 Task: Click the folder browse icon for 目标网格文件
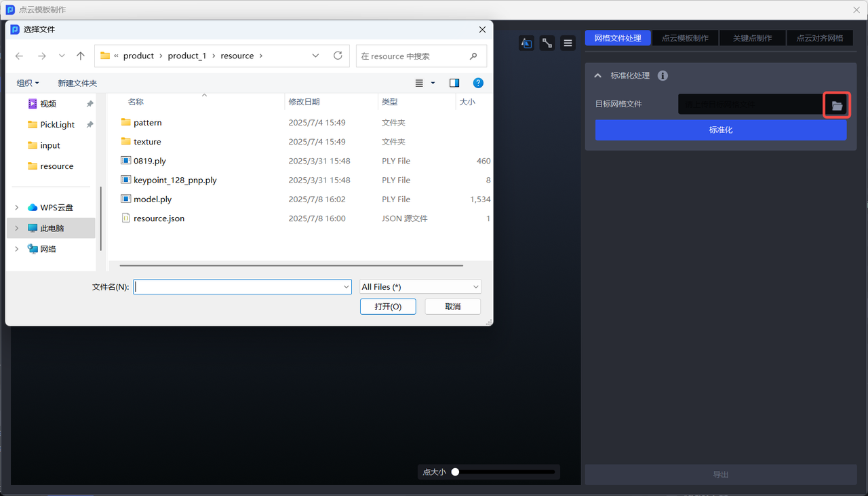(x=837, y=106)
